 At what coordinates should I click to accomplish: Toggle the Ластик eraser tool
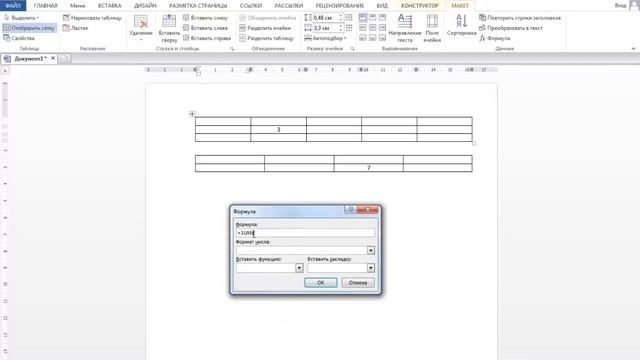click(76, 28)
